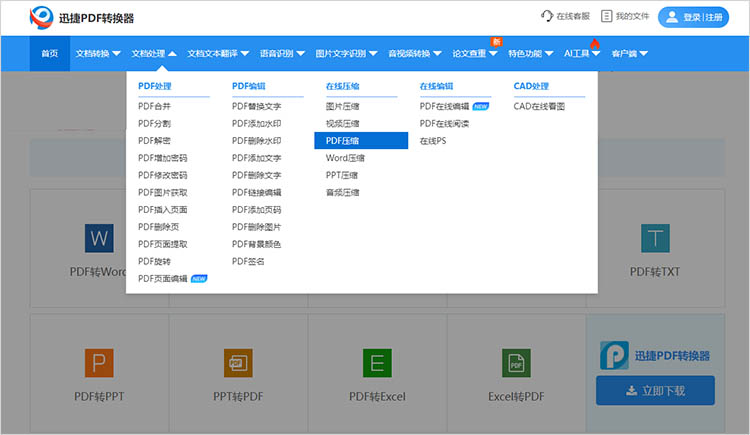Select highlighted PDF压缩 menu item
The width and height of the screenshot is (750, 435).
(x=361, y=141)
